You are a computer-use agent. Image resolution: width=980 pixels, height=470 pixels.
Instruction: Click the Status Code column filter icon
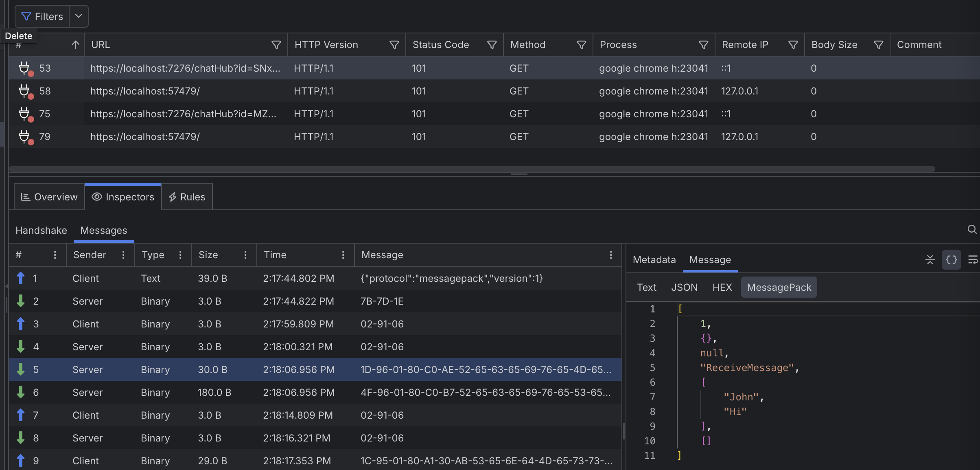click(x=492, y=45)
